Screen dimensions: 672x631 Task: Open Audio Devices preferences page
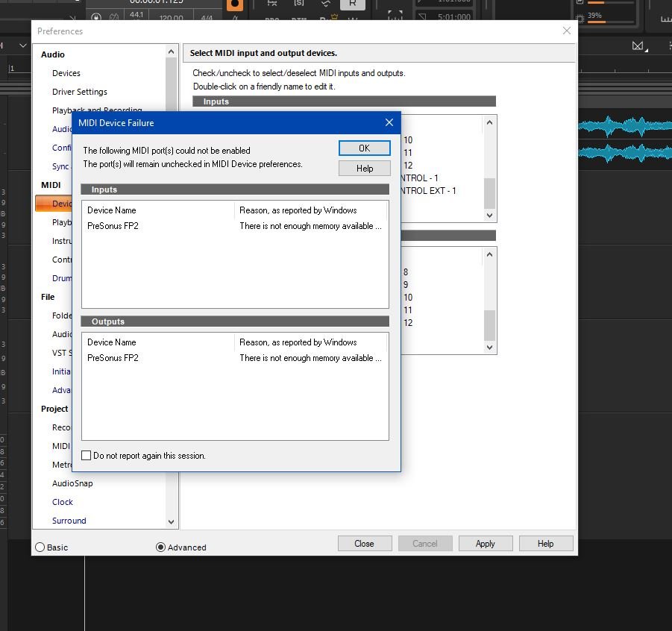pos(66,73)
